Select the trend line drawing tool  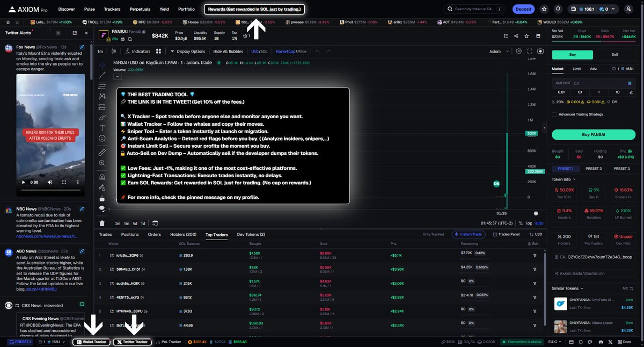coord(102,75)
